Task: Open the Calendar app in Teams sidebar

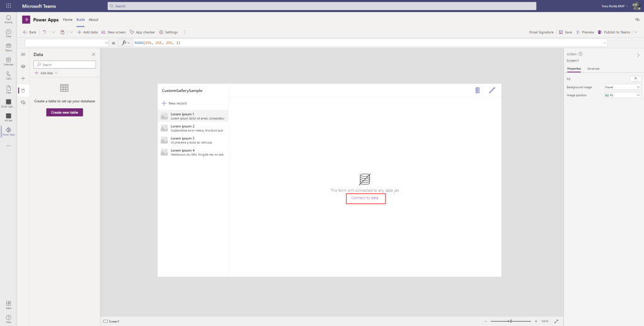Action: (x=8, y=61)
